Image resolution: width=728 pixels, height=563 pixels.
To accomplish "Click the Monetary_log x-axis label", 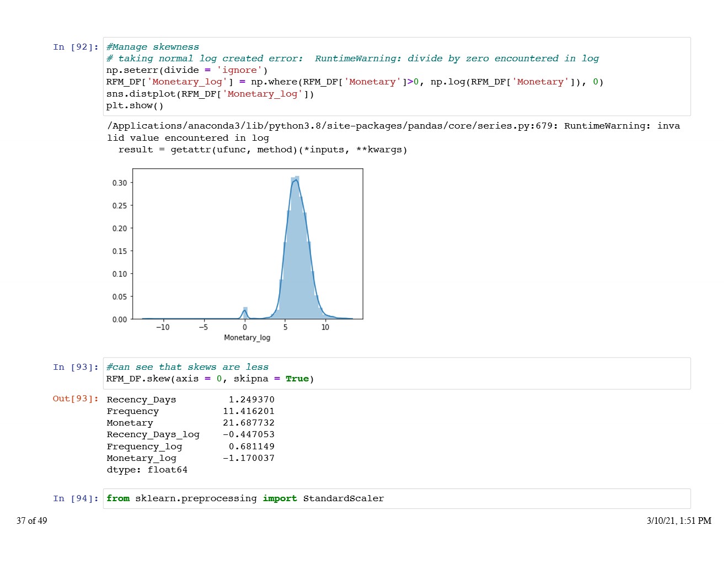I will (247, 337).
